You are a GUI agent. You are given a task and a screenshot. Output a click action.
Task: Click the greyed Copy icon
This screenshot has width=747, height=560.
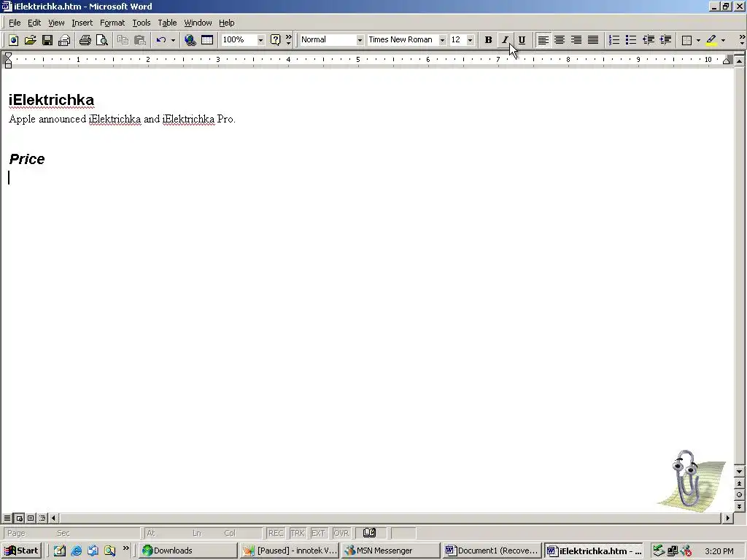[x=123, y=40]
